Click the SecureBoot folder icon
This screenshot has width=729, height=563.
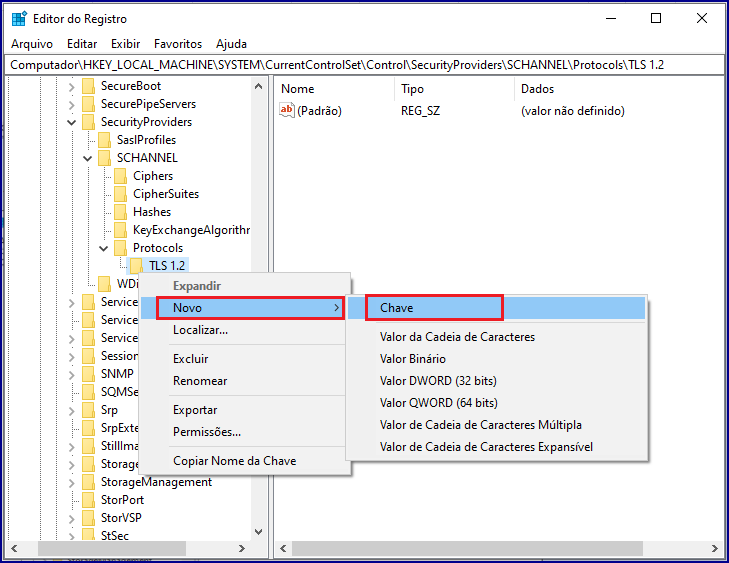click(x=88, y=86)
